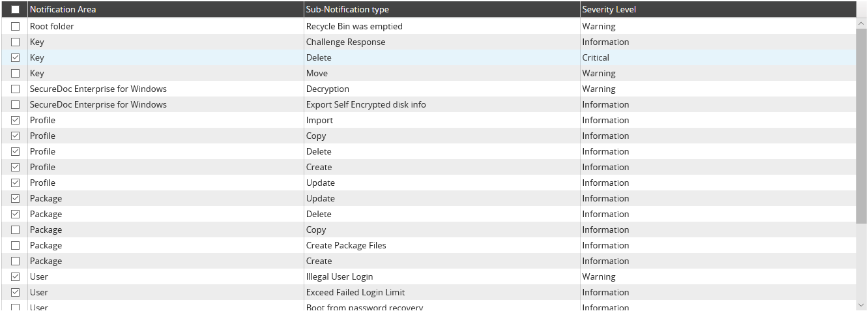Check the Key Move notification checkbox
Image resolution: width=868 pixels, height=311 pixels.
point(16,74)
